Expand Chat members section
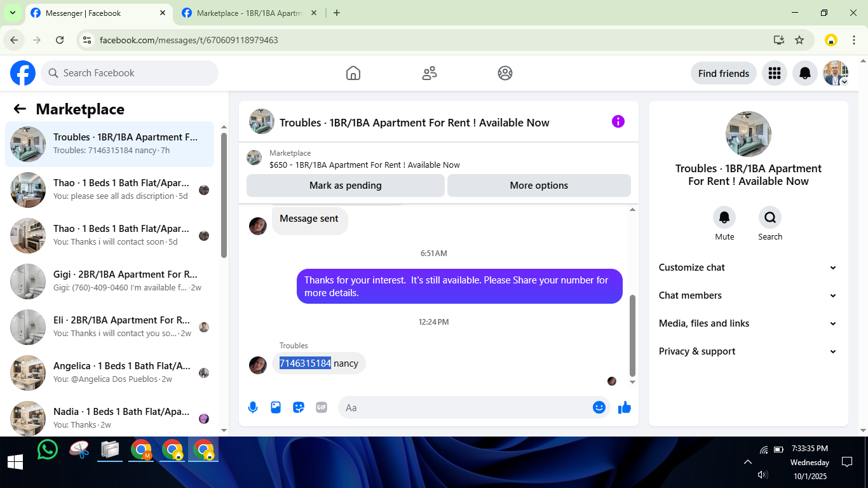The image size is (868, 488). pyautogui.click(x=748, y=295)
